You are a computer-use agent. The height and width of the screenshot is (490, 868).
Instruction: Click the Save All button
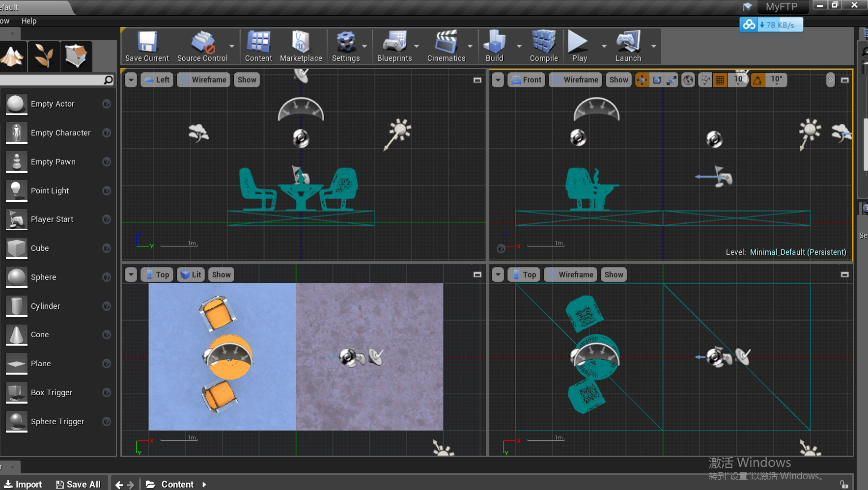click(x=78, y=484)
